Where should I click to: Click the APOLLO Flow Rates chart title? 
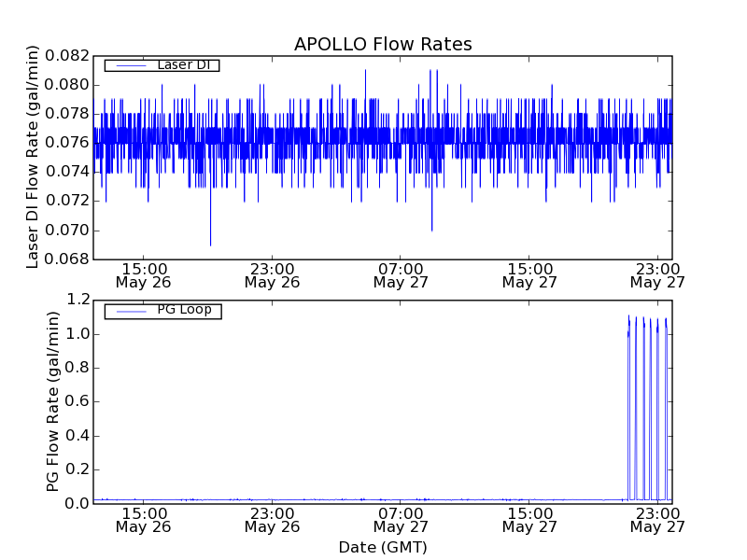[x=383, y=45]
